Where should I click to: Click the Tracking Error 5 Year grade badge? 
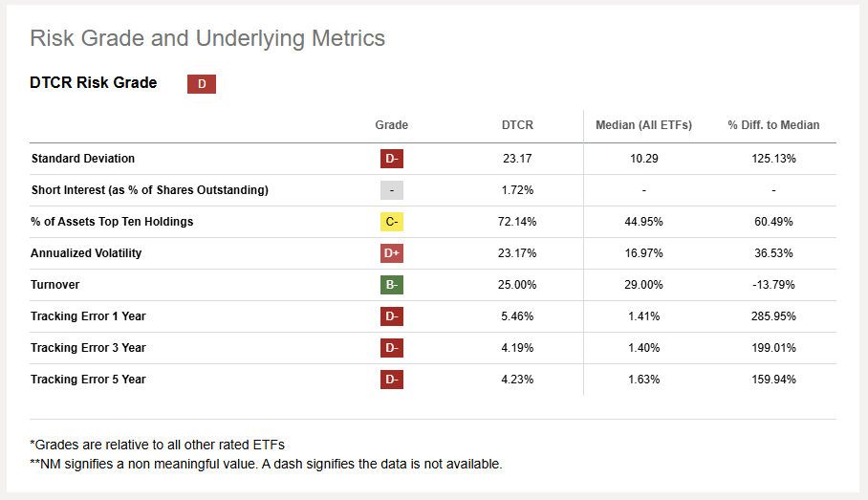(391, 380)
